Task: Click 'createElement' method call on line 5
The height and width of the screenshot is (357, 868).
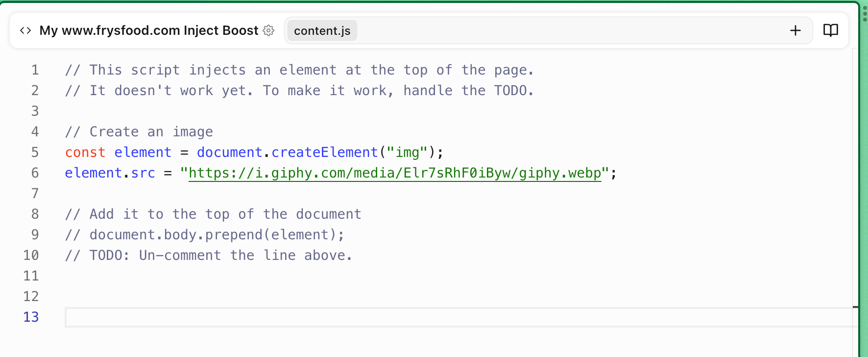Action: tap(324, 153)
